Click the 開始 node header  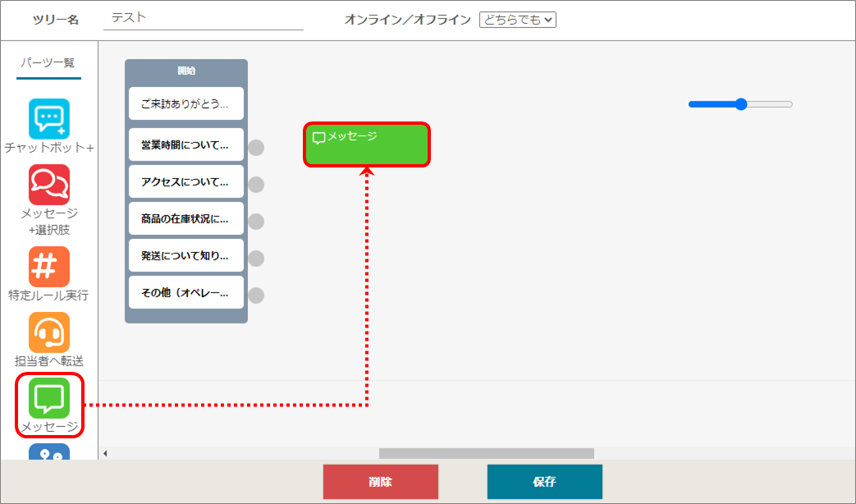click(186, 71)
